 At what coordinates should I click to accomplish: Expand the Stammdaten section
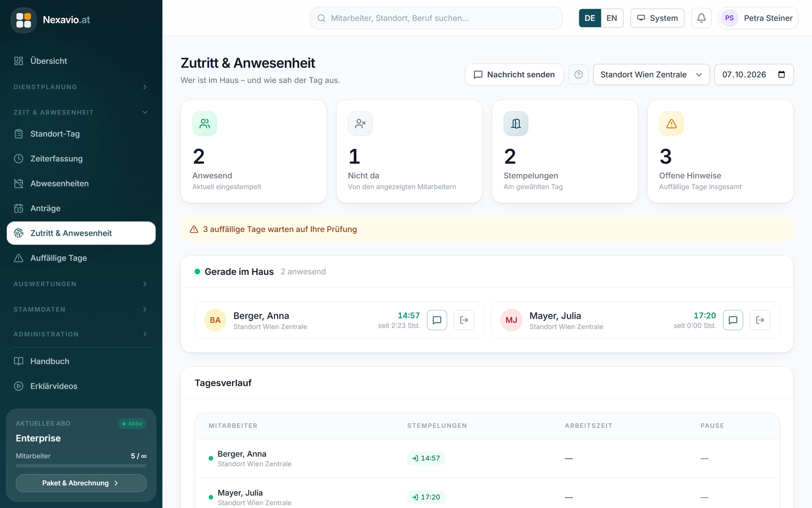(x=81, y=309)
